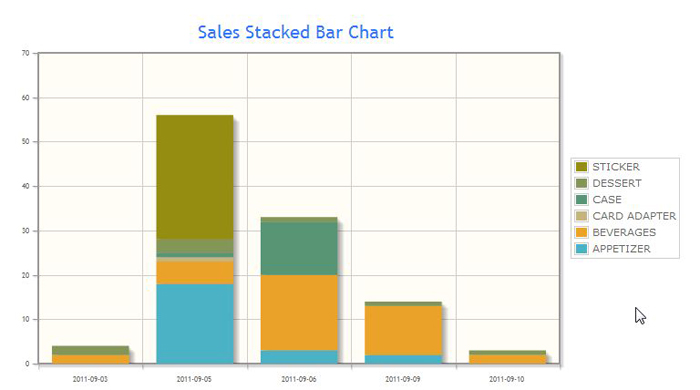Screen dimensions: 700x390
Task: Click the BEVERAGES legend color swatch
Action: 581,232
